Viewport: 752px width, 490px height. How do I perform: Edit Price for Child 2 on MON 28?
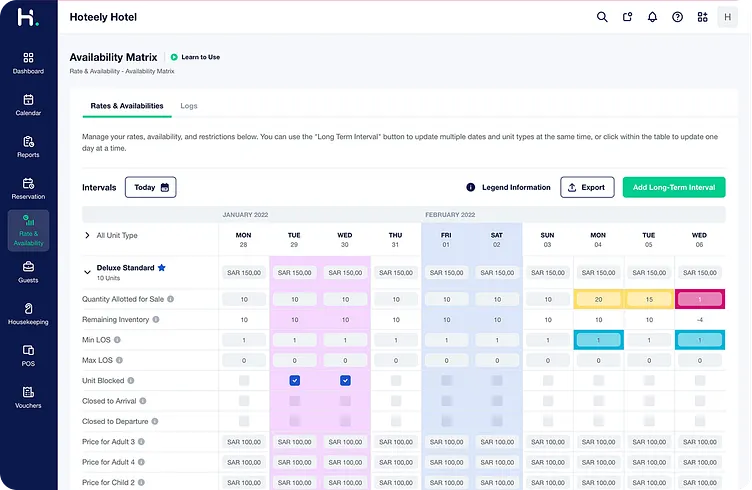(x=244, y=482)
